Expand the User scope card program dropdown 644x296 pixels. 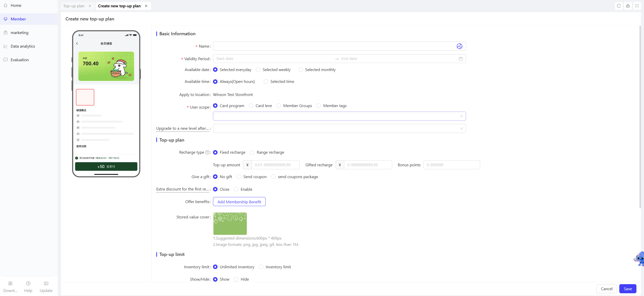(x=339, y=116)
